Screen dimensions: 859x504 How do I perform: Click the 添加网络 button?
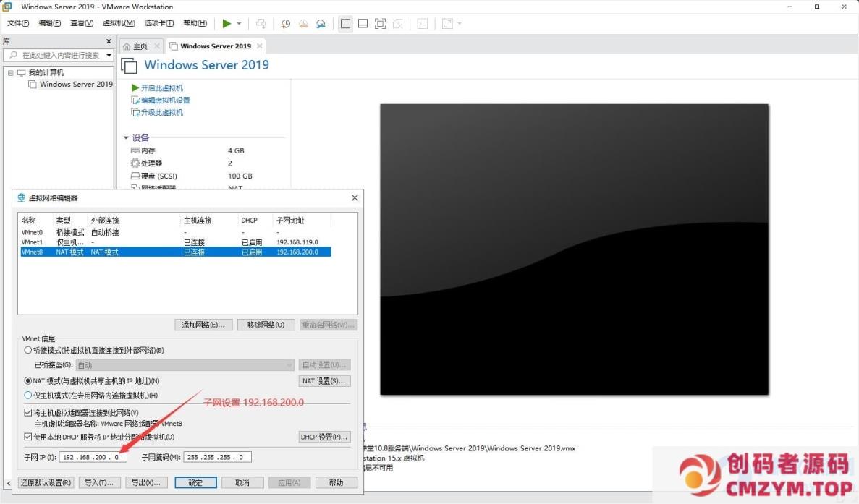[204, 325]
